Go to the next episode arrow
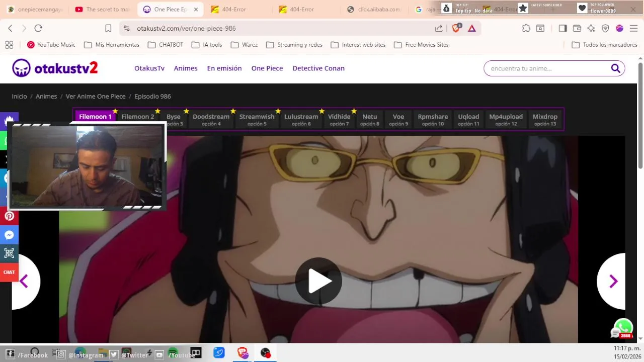 click(613, 281)
